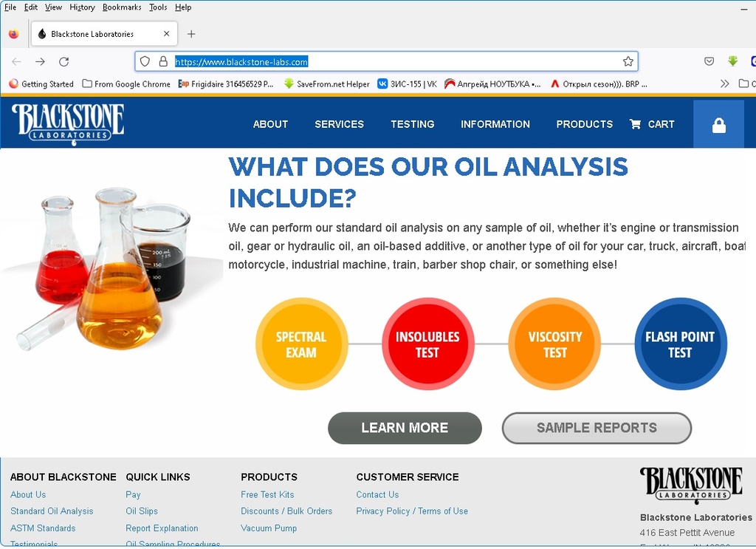Open the Oil Slips link

pos(142,511)
